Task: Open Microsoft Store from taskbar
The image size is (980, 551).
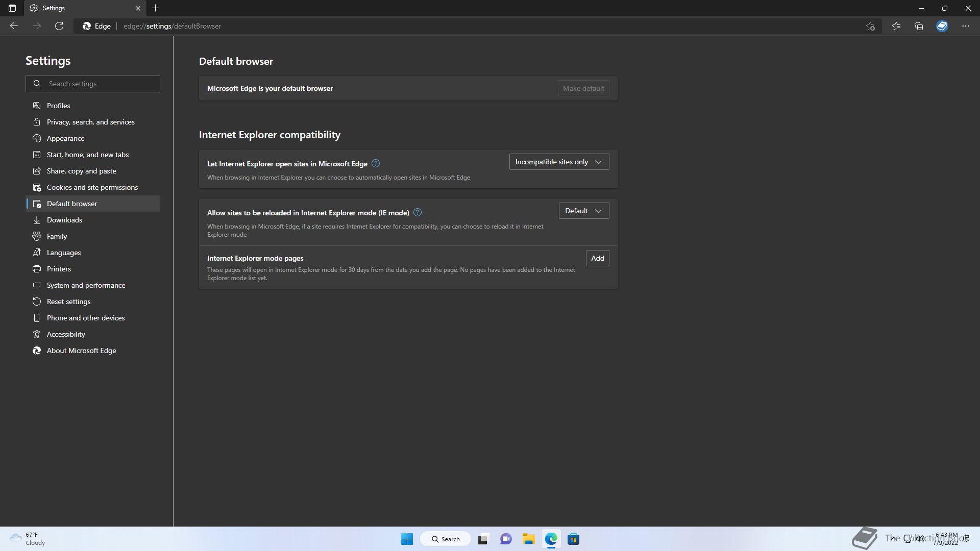Action: pos(574,539)
